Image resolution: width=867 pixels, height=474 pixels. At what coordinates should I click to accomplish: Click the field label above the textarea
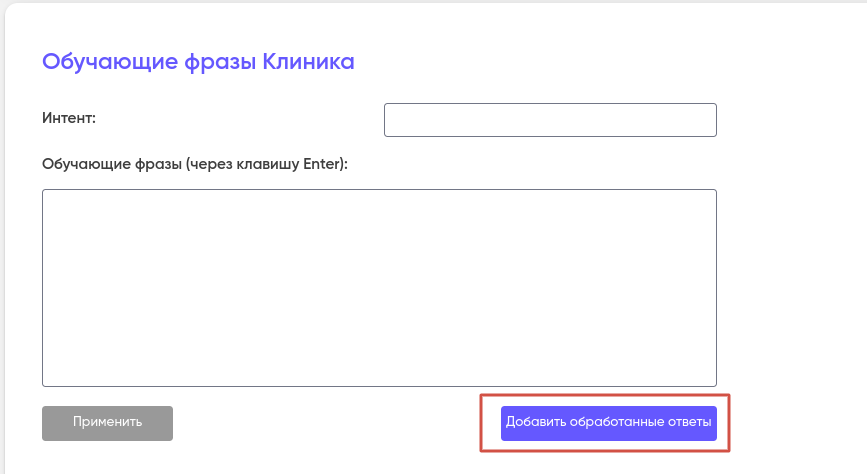pos(195,164)
